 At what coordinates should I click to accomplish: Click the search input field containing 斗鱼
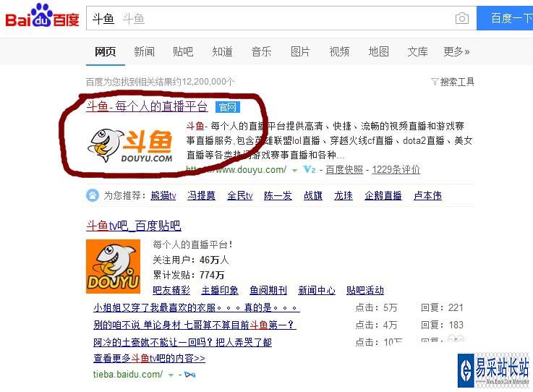click(x=270, y=18)
